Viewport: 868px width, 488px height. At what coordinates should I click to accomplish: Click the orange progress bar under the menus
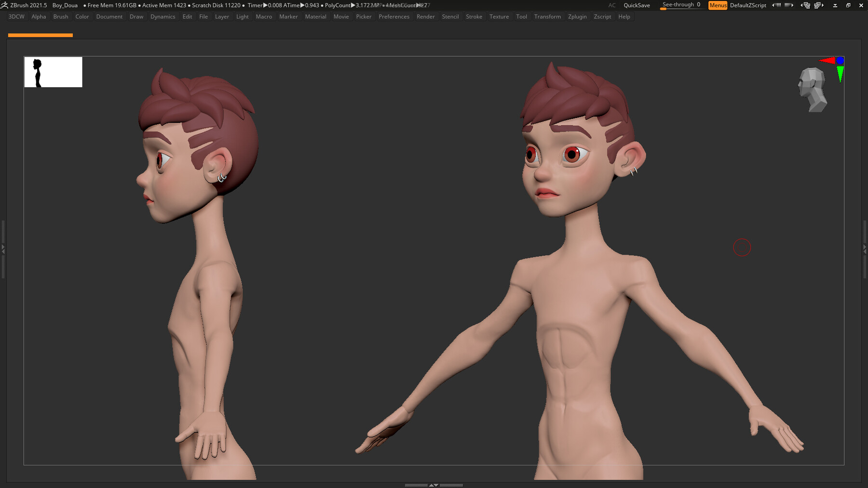(41, 35)
